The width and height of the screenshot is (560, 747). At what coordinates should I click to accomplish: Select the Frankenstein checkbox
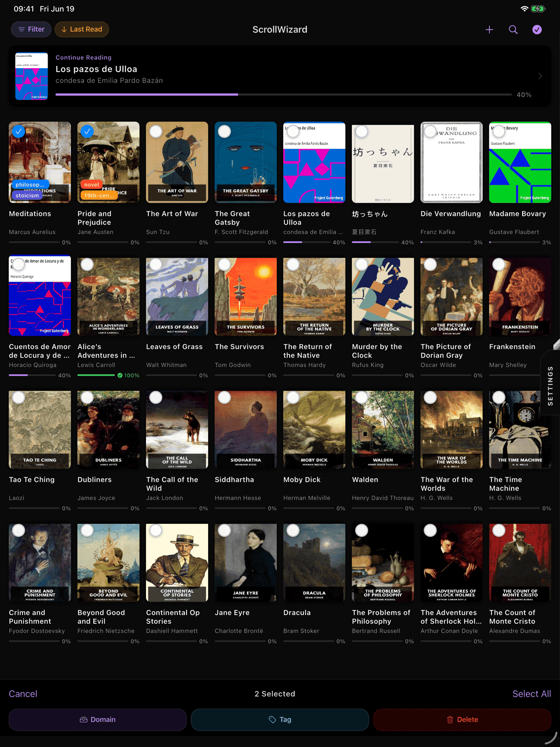point(499,265)
